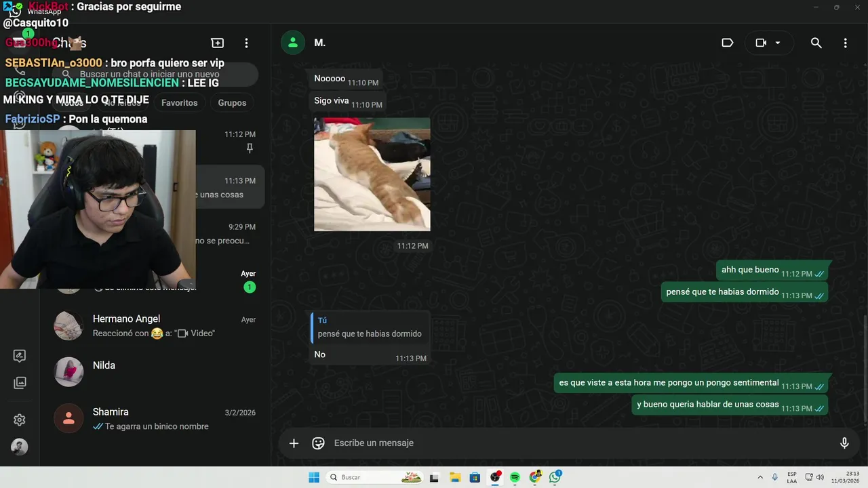This screenshot has width=868, height=488.
Task: Click the conversation scrollbar
Action: [865, 369]
